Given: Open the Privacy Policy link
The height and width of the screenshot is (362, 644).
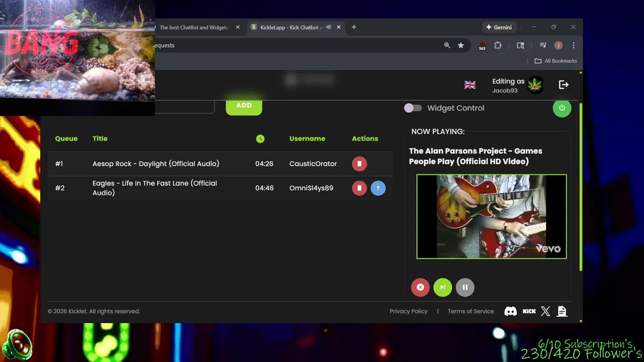Looking at the screenshot, I should (x=409, y=311).
